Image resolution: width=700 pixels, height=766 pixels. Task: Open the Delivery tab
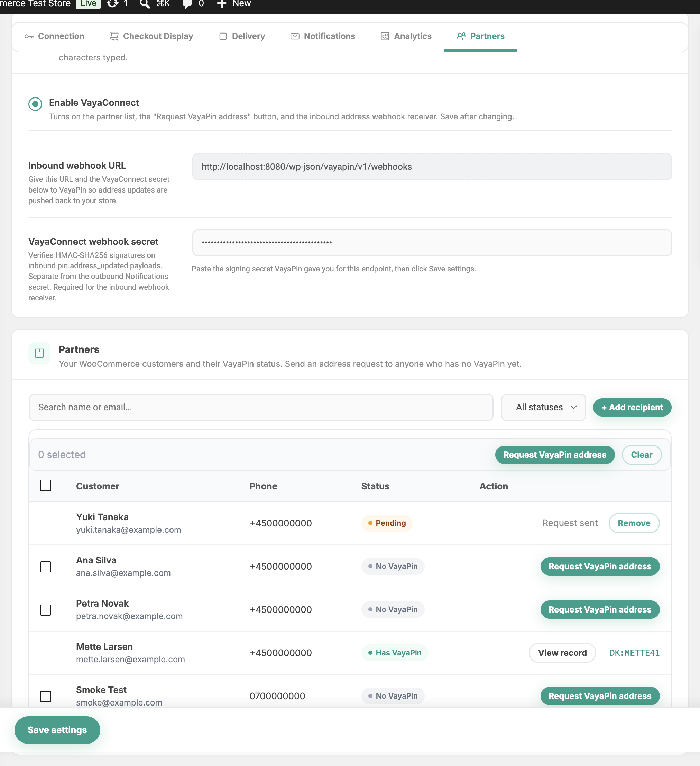(242, 37)
